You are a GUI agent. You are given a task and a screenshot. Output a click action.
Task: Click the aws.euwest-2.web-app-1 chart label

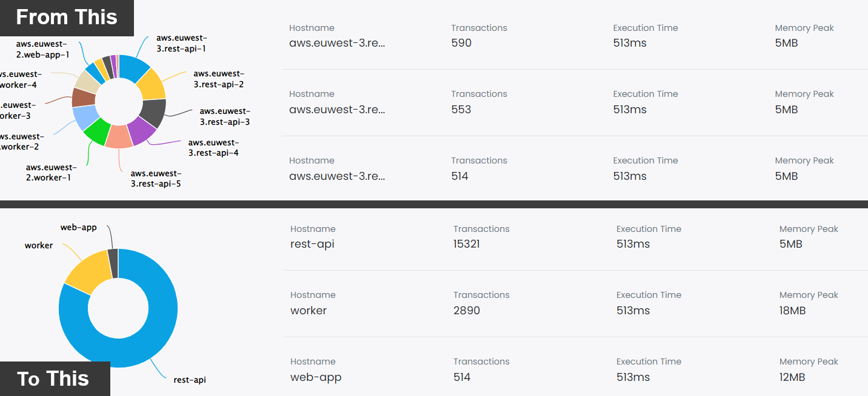[x=42, y=49]
